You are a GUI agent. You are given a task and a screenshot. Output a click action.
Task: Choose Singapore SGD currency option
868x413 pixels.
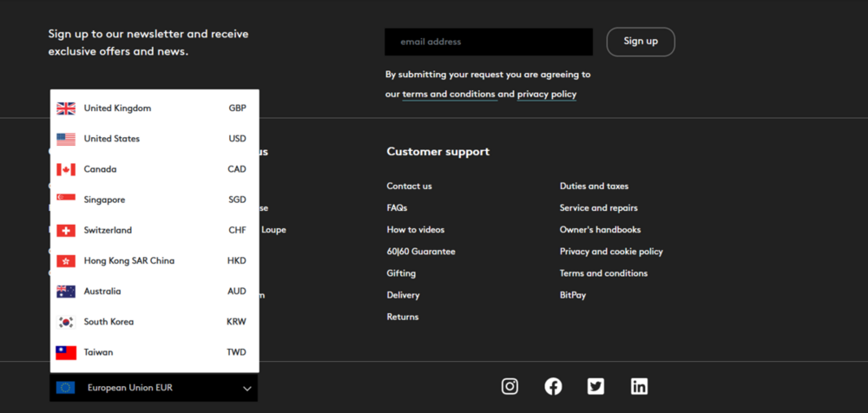154,200
